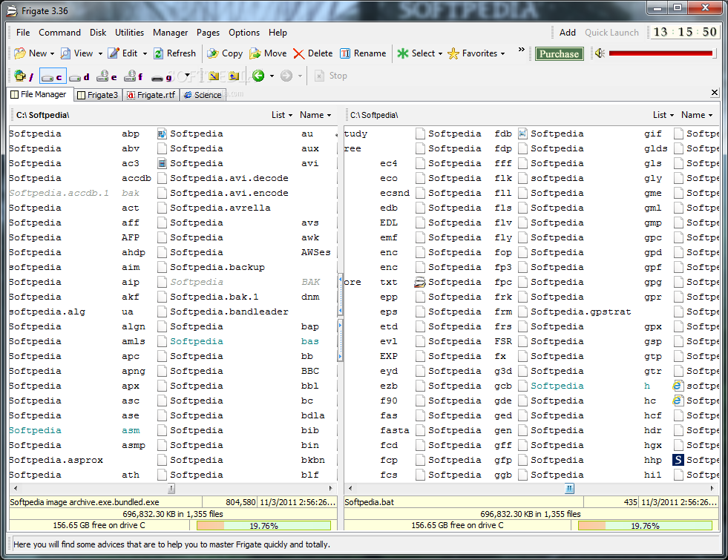Expand the Select dropdown arrow
Viewport: 728px width, 560px height.
440,54
